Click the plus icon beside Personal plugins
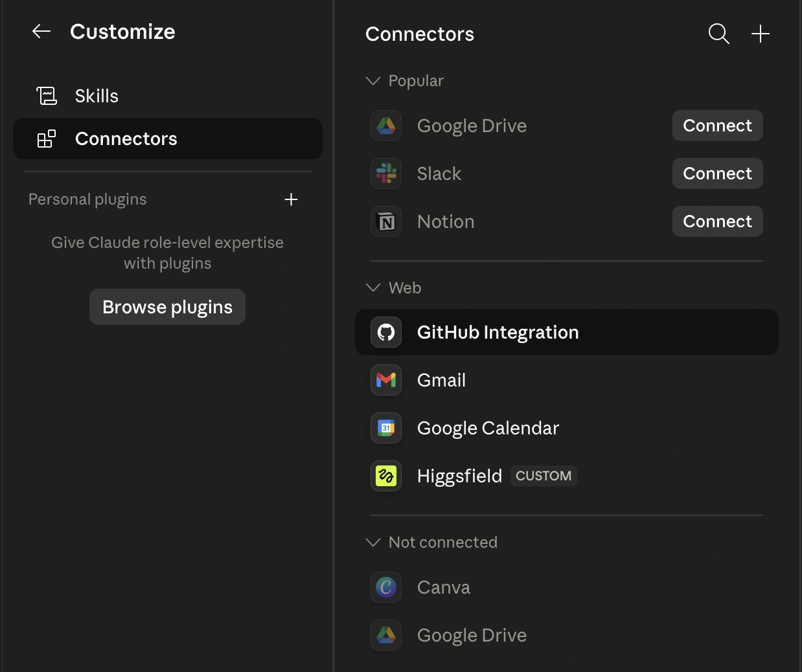Image resolution: width=802 pixels, height=672 pixels. [291, 199]
